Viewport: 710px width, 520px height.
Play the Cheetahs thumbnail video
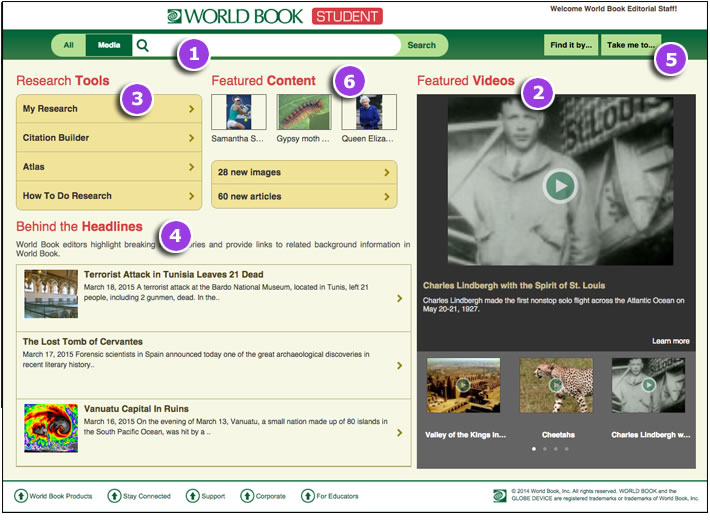556,385
